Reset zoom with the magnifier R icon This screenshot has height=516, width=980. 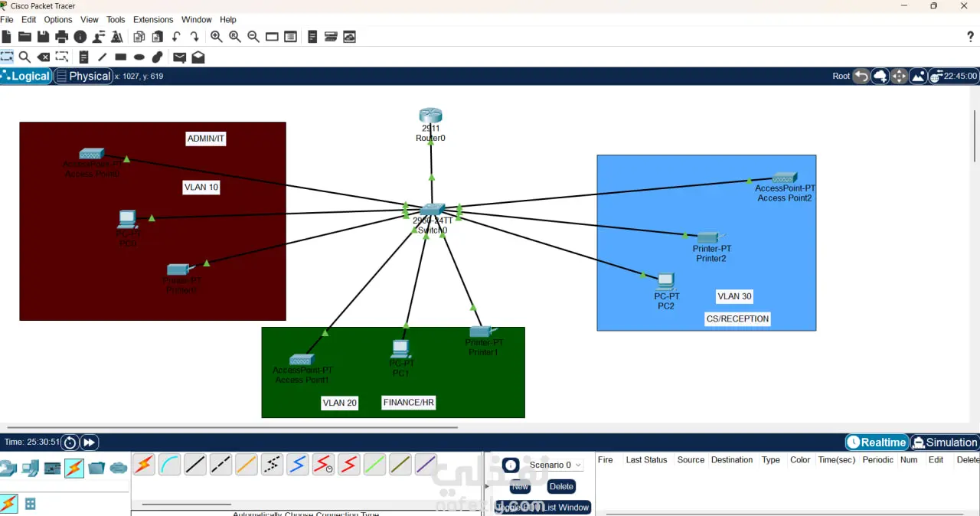coord(235,37)
